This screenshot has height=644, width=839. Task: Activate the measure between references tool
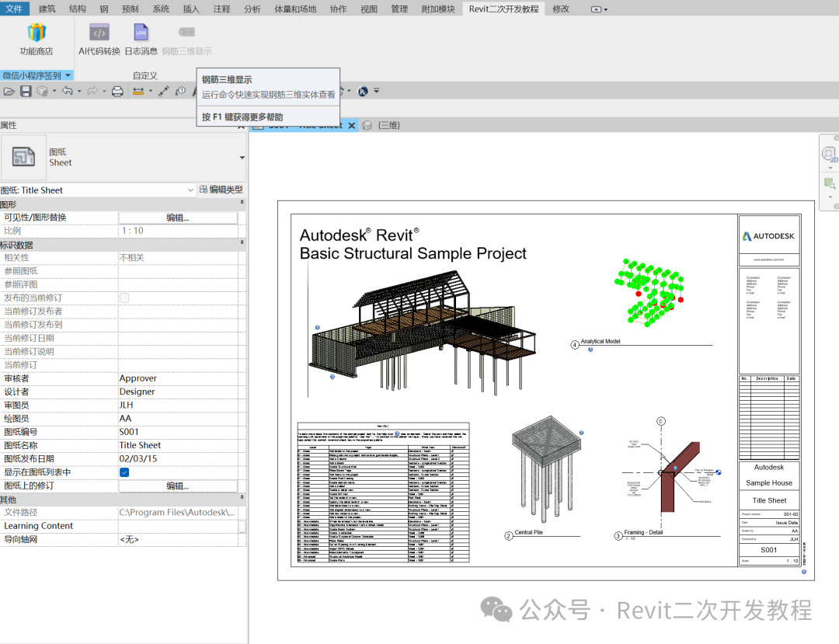coord(138,92)
